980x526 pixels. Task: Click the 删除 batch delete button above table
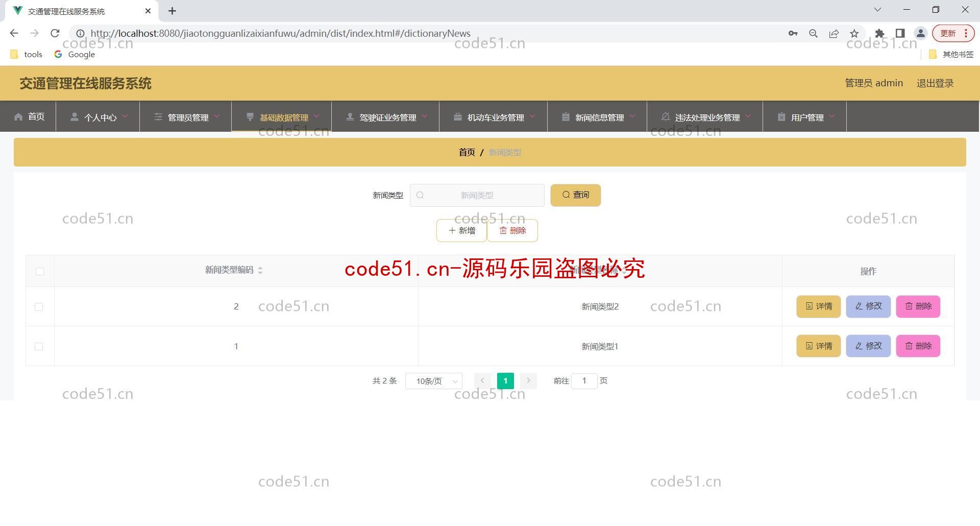point(512,230)
